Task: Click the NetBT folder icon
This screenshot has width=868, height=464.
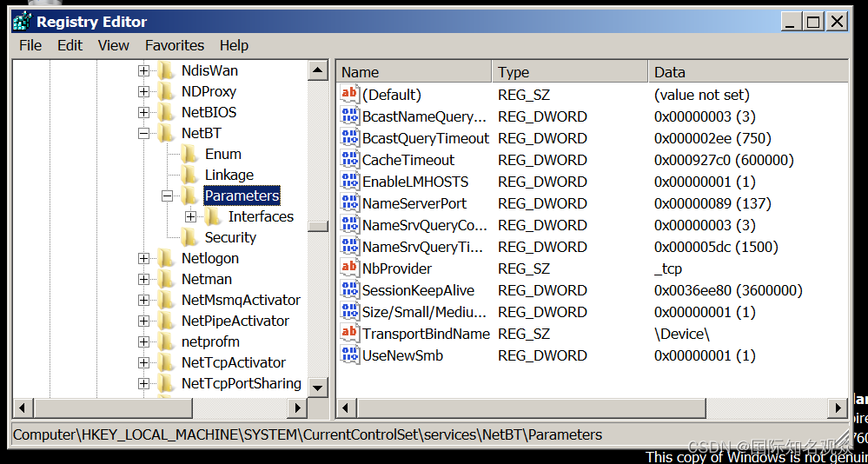Action: coord(166,133)
